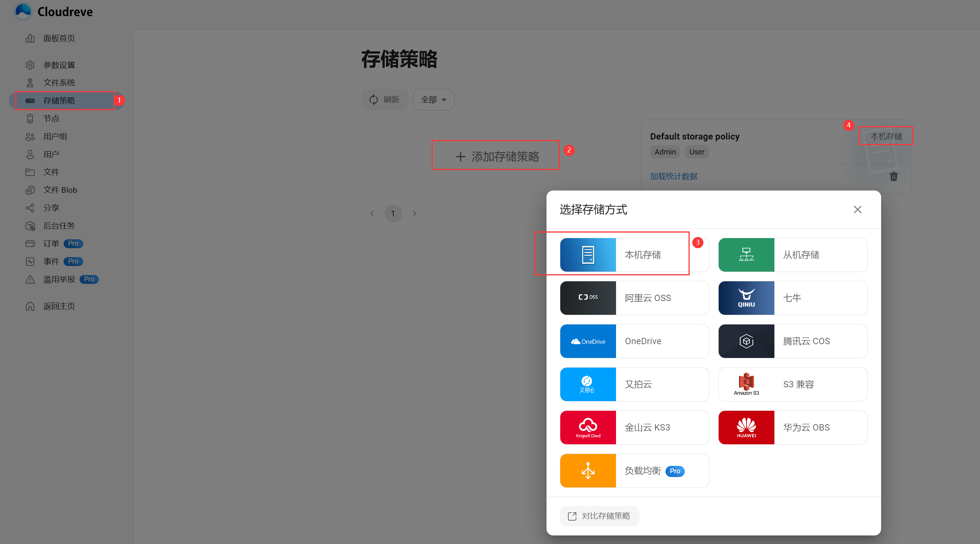Click the 用户 person icon
The height and width of the screenshot is (544, 980).
[x=30, y=154]
